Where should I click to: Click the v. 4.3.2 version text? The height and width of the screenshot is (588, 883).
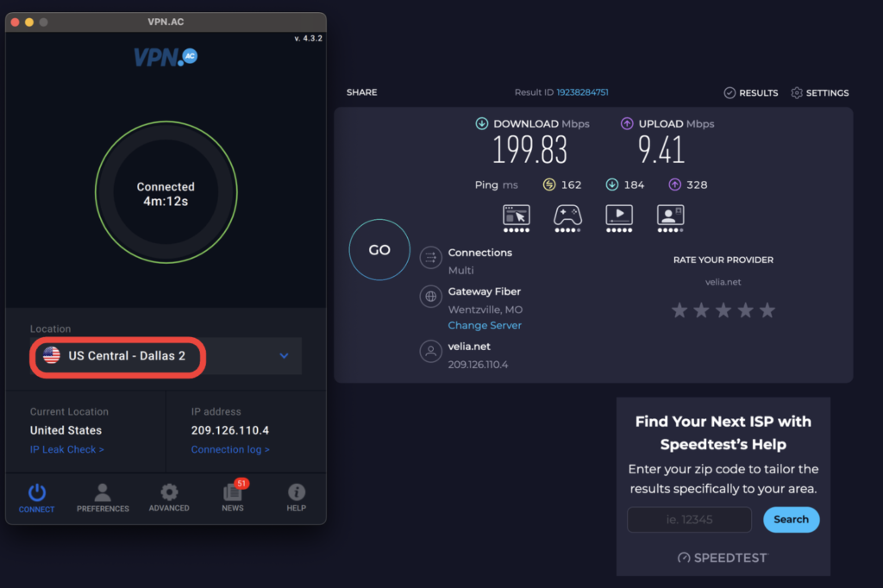(309, 38)
